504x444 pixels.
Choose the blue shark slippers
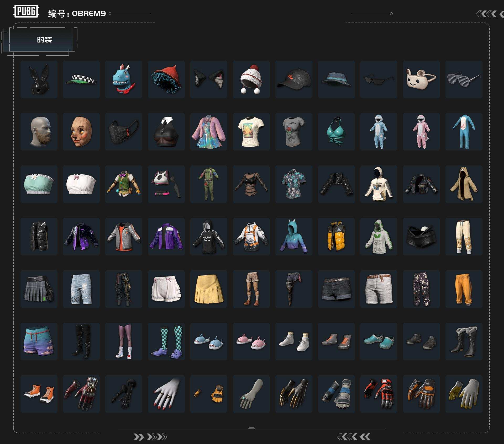tap(209, 341)
